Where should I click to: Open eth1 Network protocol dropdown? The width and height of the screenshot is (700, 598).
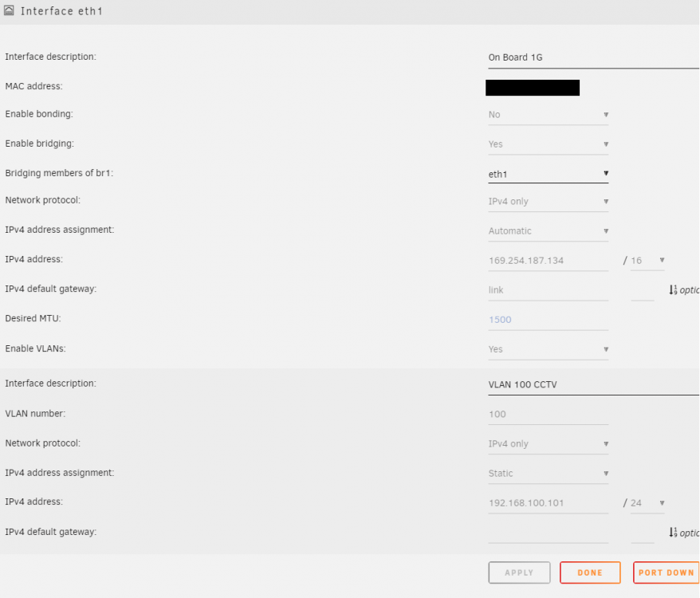(x=548, y=202)
